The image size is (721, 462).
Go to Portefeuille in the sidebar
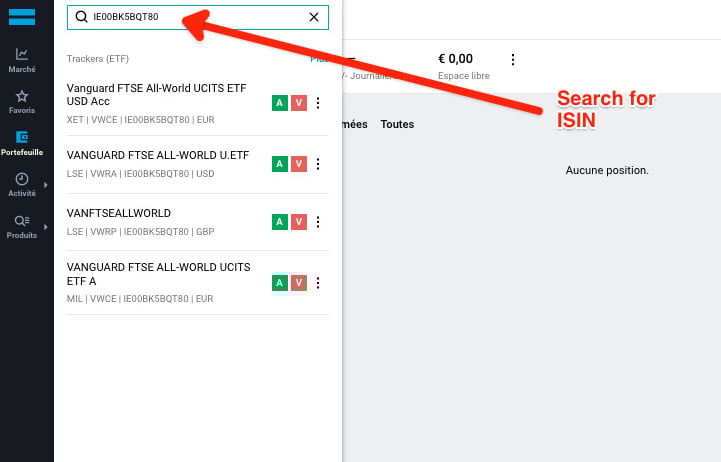click(22, 143)
